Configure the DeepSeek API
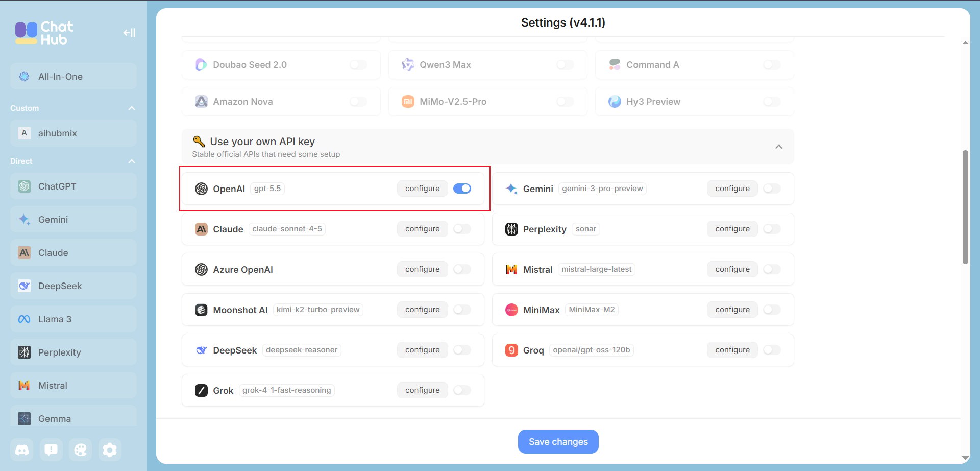The image size is (980, 471). (x=422, y=350)
